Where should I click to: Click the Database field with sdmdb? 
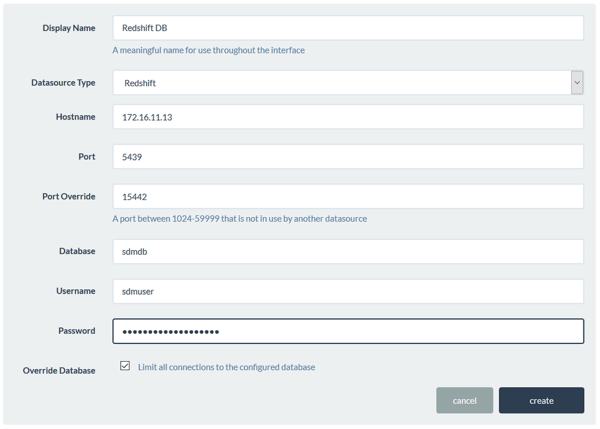click(348, 251)
